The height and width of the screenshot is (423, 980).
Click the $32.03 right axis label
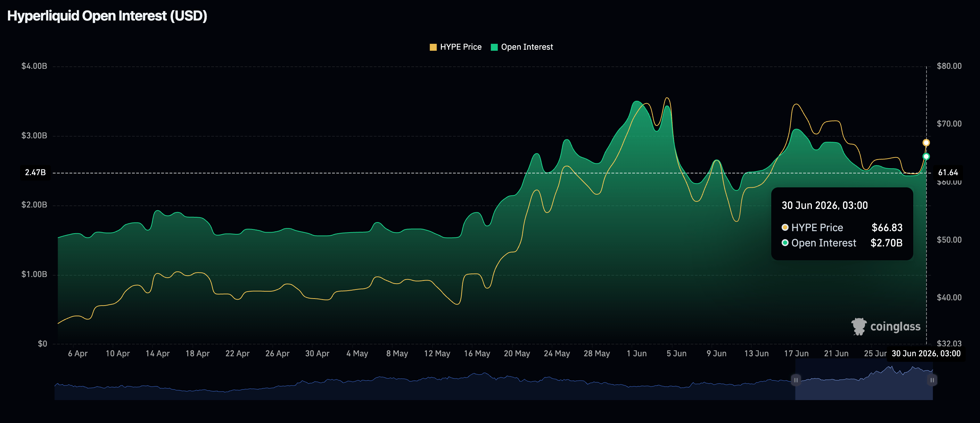pyautogui.click(x=949, y=344)
